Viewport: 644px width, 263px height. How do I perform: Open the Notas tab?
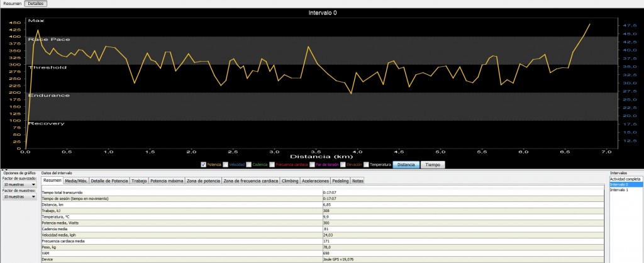357,181
